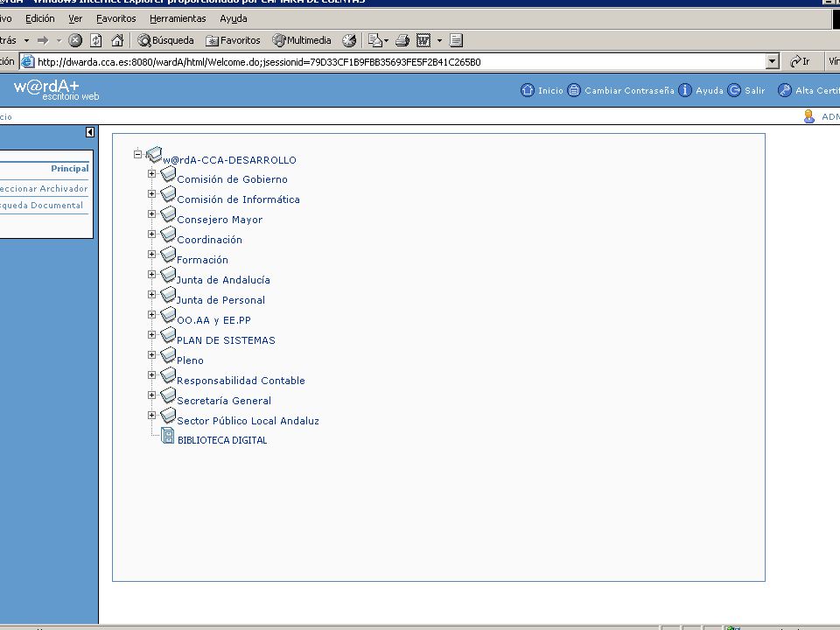Open the address bar URL dropdown
The image size is (840, 630).
772,61
